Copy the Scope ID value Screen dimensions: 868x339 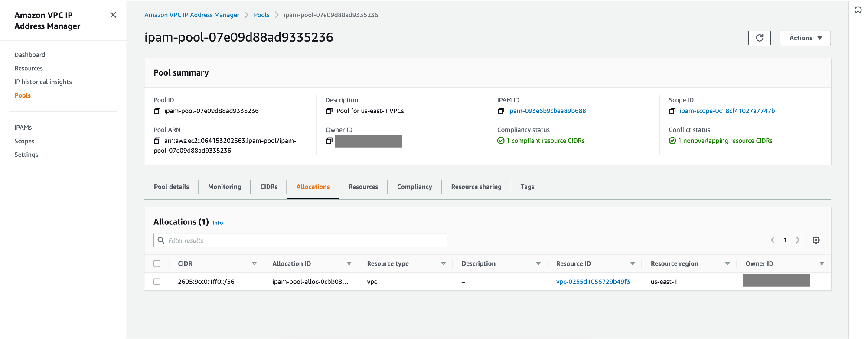point(672,111)
